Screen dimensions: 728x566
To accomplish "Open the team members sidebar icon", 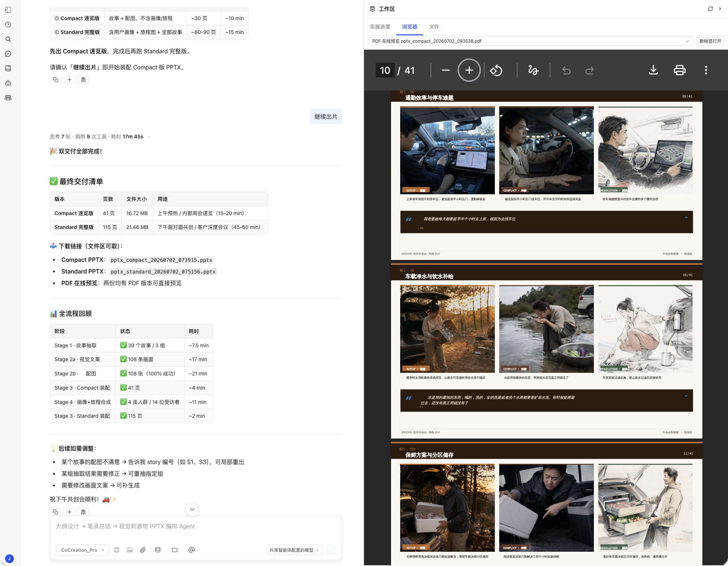I will click(8, 97).
